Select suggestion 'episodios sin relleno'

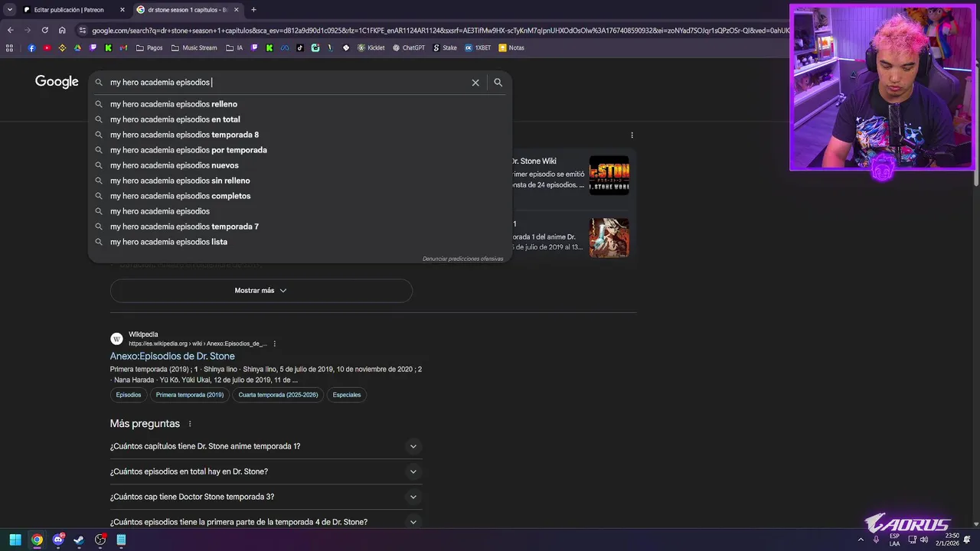[299, 181]
